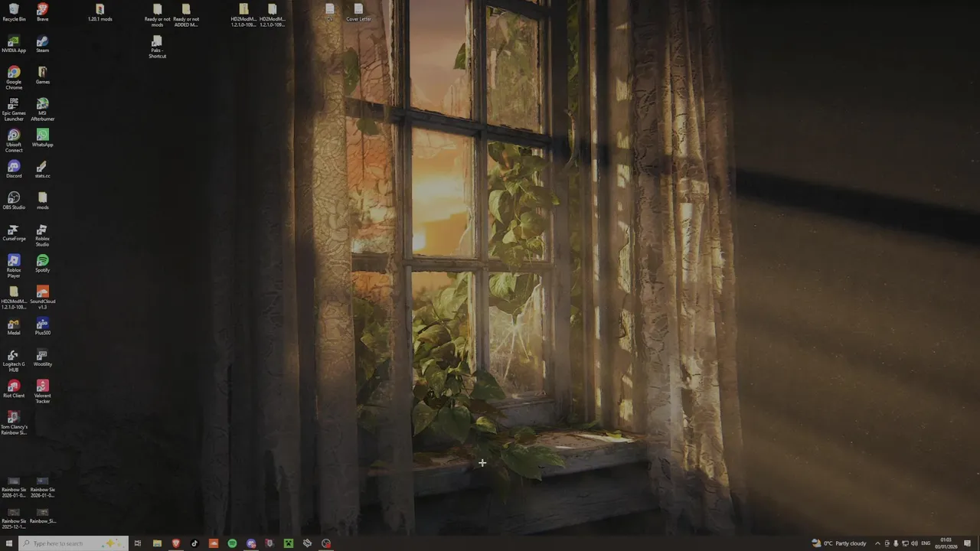Select the mods folder on desktop
Screen dimensions: 980x551
pyautogui.click(x=42, y=201)
